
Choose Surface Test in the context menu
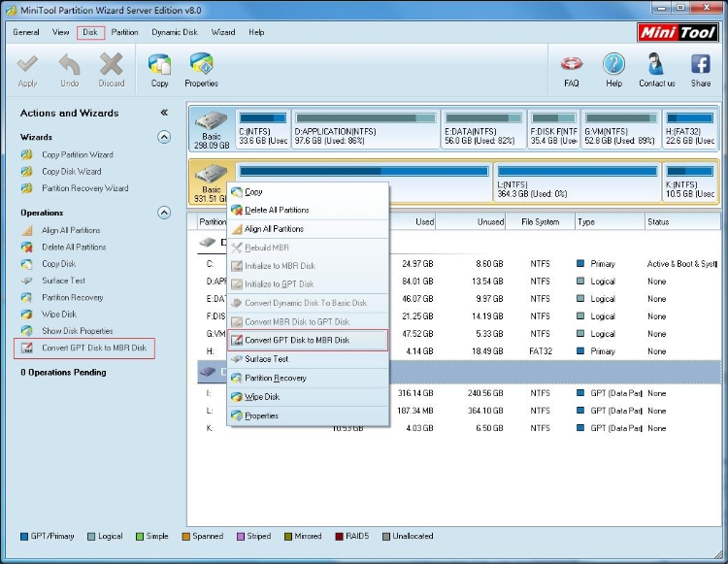click(x=308, y=359)
